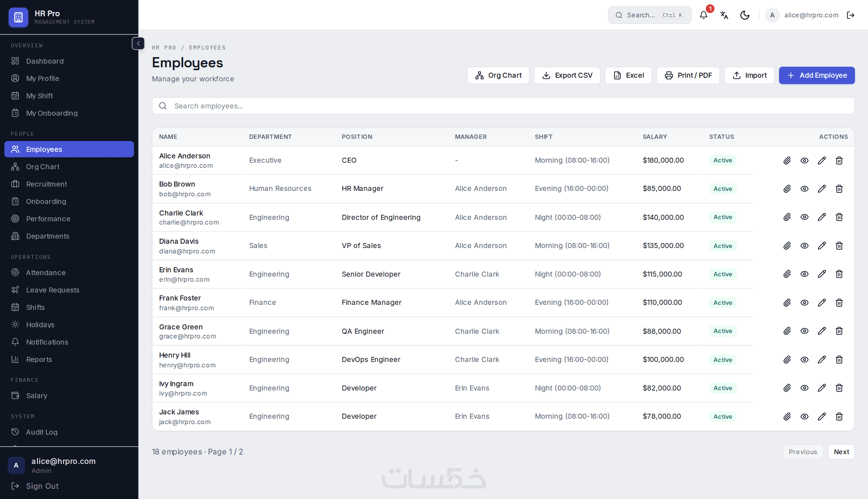The height and width of the screenshot is (499, 868).
Task: Collapse the sidebar with chevron button
Action: (x=138, y=43)
